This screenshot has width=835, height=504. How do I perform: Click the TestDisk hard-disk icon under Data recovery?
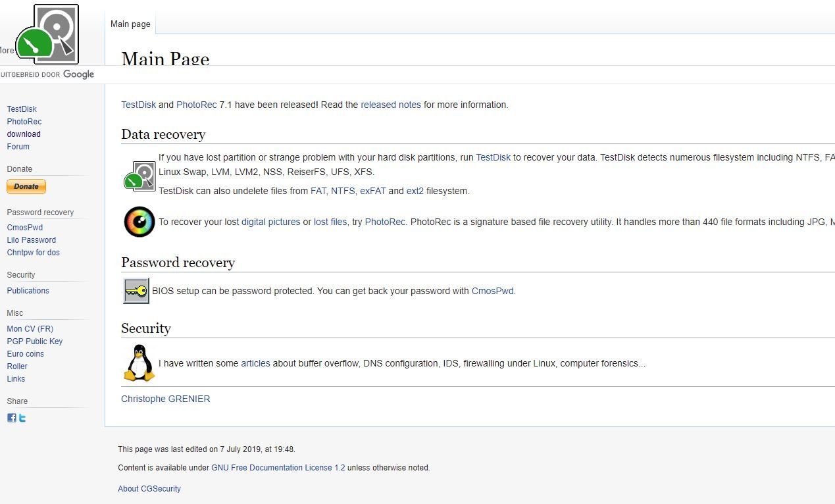[x=139, y=176]
